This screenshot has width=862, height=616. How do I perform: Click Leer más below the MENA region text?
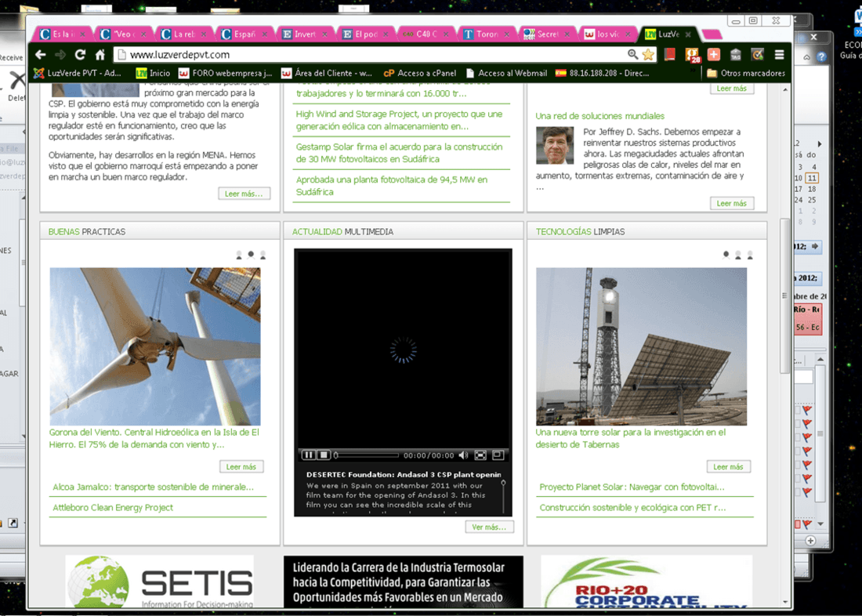(x=244, y=194)
